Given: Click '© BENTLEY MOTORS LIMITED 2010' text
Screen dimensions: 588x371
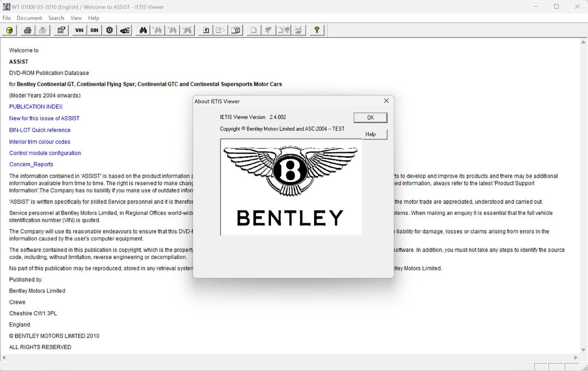Looking at the screenshot, I should (x=54, y=336).
